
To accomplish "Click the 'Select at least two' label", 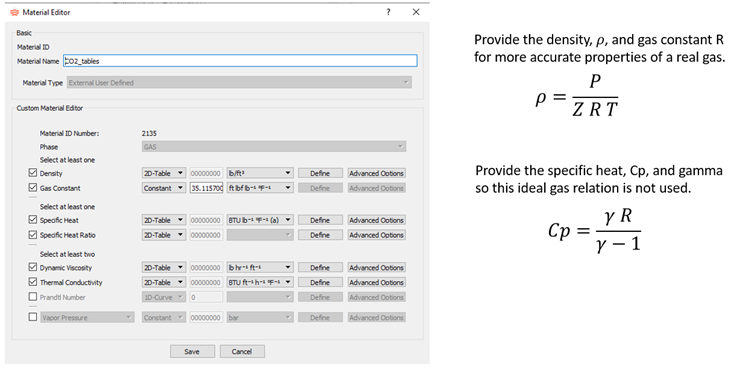I will point(68,254).
